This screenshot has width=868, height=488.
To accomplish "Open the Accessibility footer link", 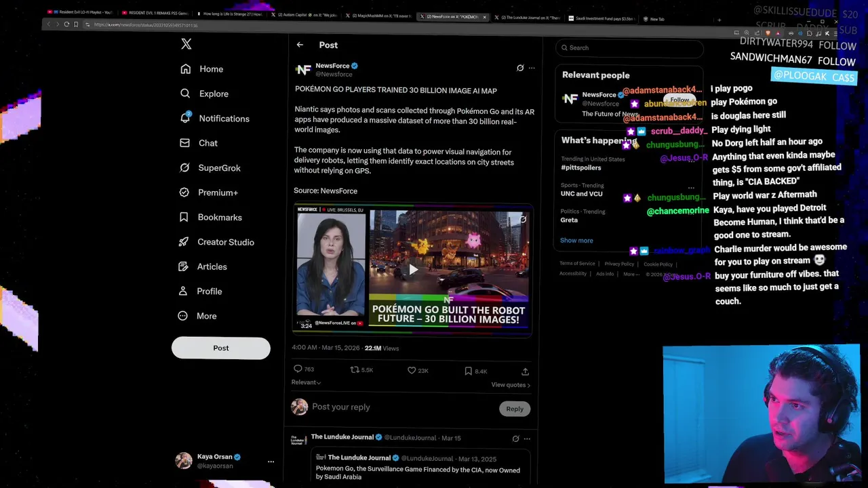I will tap(573, 273).
